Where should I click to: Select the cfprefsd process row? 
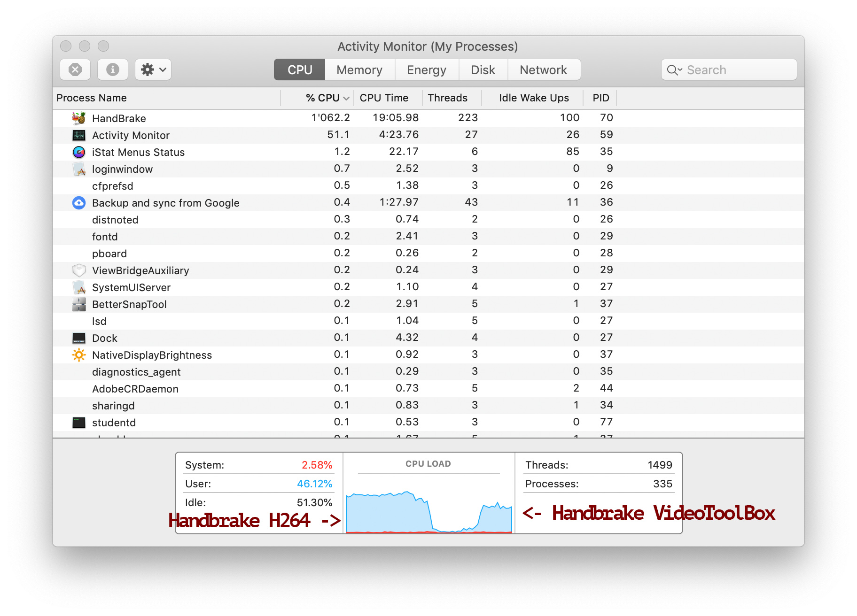428,185
